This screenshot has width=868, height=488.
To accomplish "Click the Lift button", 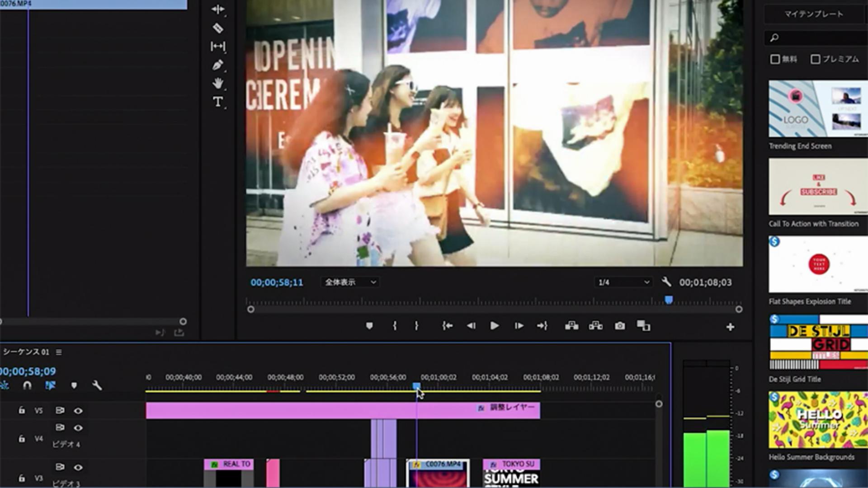I will coord(571,326).
